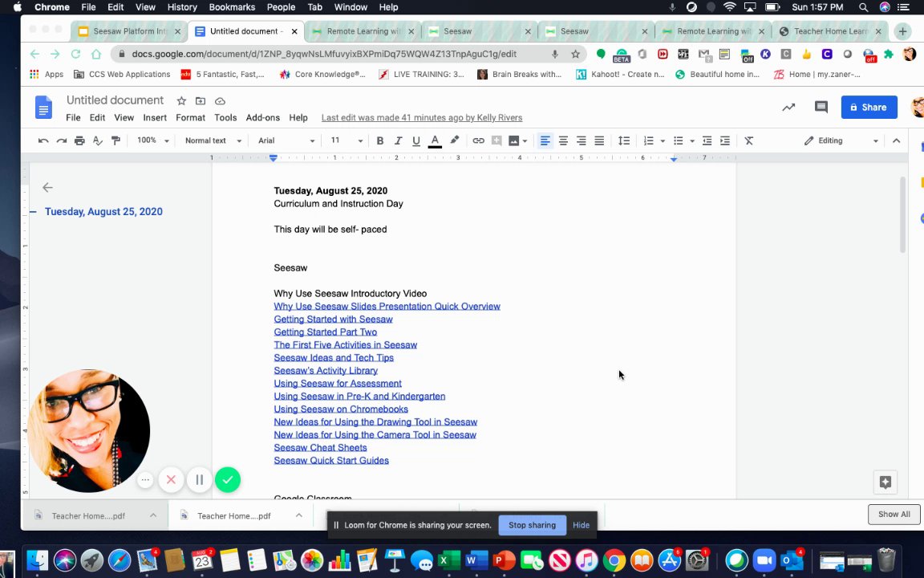
Task: Open activity dashboard trend icon
Action: tap(788, 107)
